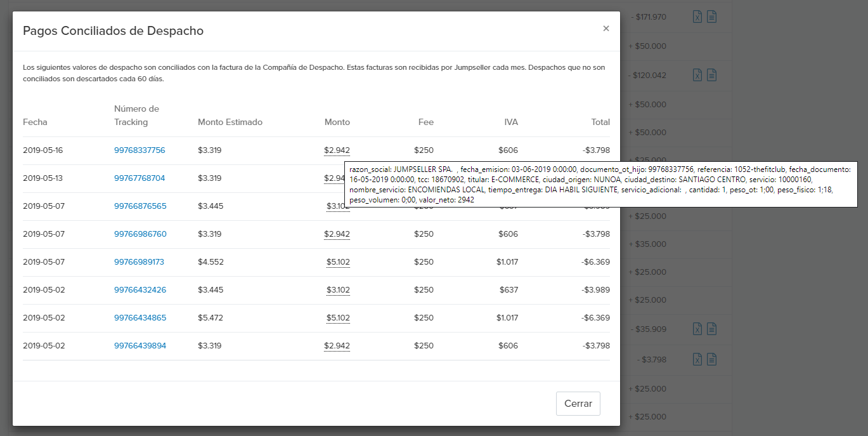868x436 pixels.
Task: Open tracking link 99767768704
Action: [x=139, y=178]
